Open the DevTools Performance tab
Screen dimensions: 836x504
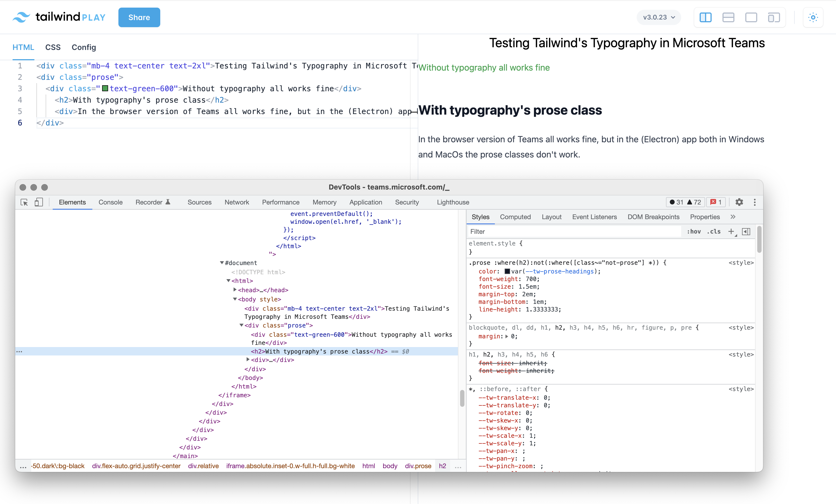coord(281,202)
